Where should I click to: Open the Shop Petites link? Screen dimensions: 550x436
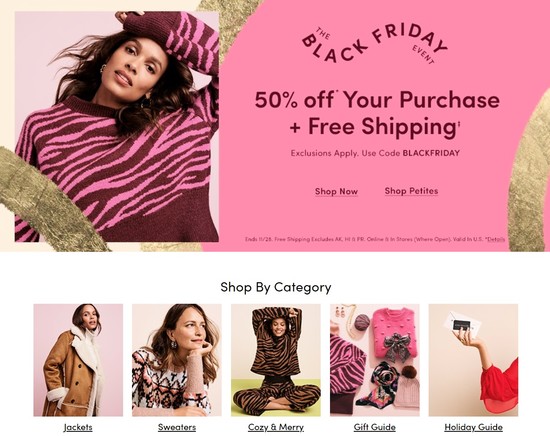[411, 191]
